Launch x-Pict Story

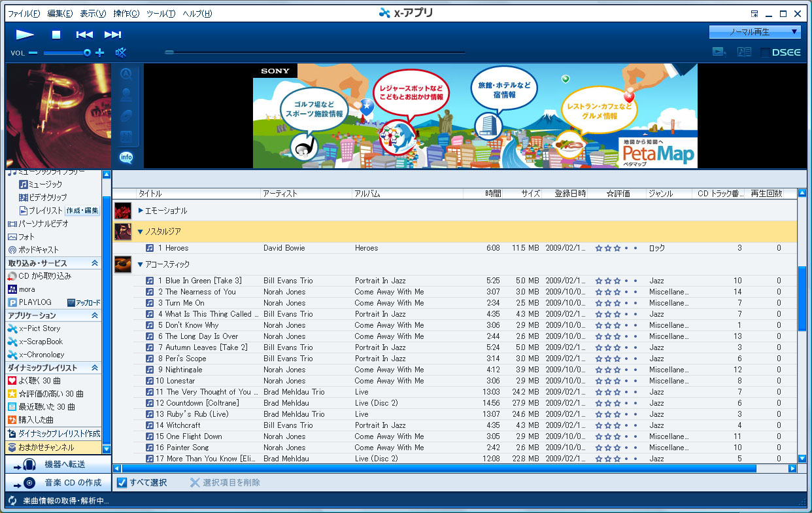point(34,328)
